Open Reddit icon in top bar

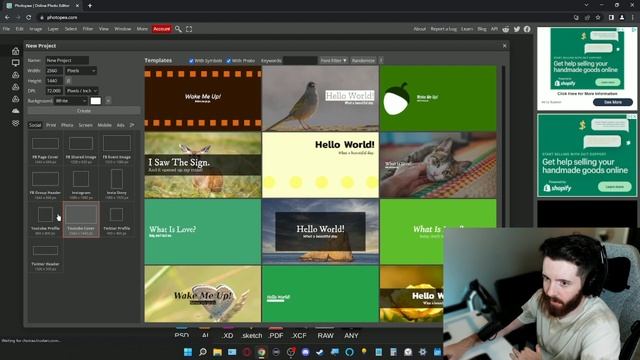pos(506,29)
